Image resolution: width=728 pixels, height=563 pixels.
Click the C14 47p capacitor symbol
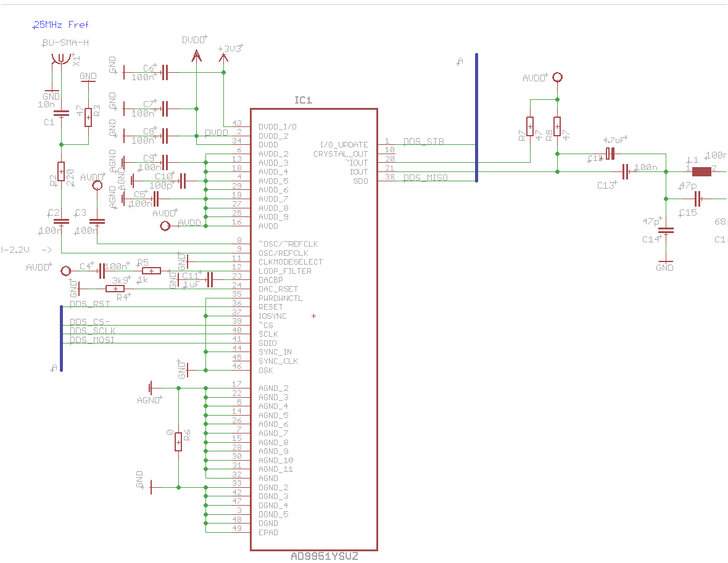(x=666, y=230)
